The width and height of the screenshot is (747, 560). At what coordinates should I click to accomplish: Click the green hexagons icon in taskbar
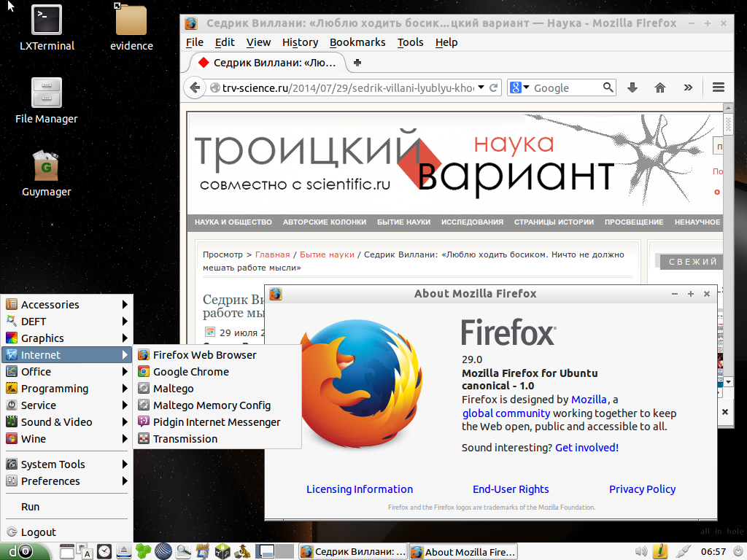click(143, 551)
